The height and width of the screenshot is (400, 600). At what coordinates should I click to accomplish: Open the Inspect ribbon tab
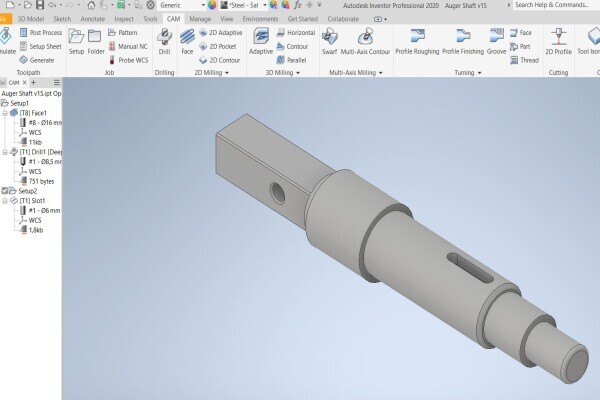click(x=124, y=19)
